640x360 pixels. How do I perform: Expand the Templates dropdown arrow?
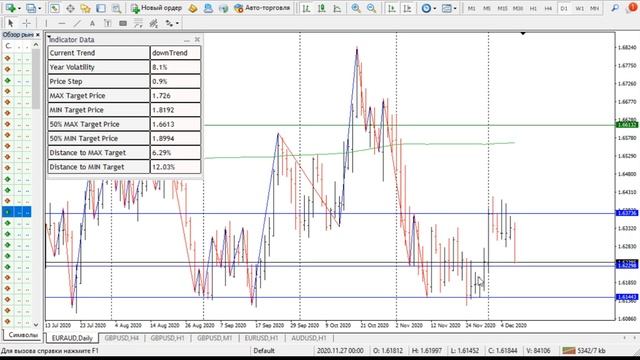click(455, 8)
